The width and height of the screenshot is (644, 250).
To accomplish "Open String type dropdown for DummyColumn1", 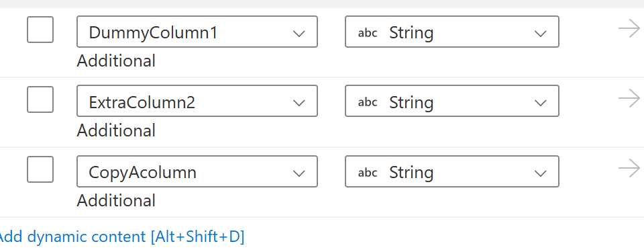I will [x=451, y=32].
